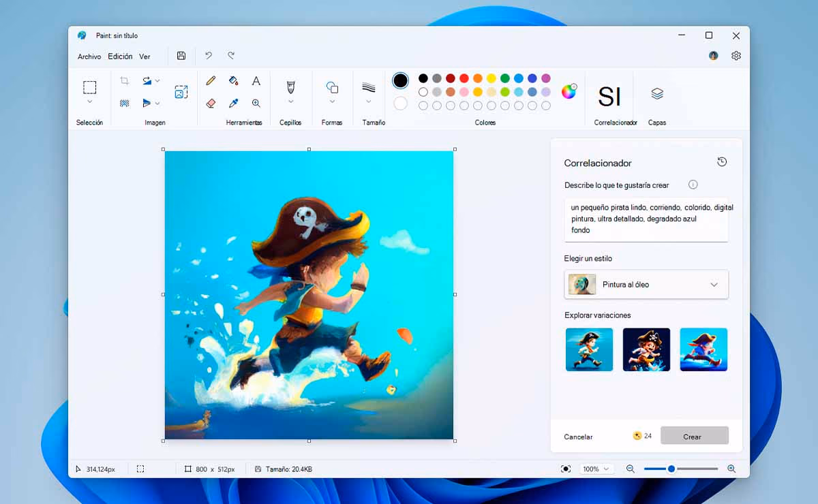Select the dark-background middle variation thumbnail
The image size is (818, 504).
pyautogui.click(x=646, y=349)
